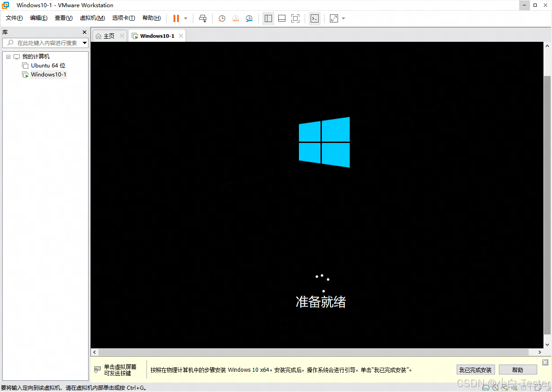Open the 编辑(E) menu
The height and width of the screenshot is (392, 552).
(x=39, y=18)
